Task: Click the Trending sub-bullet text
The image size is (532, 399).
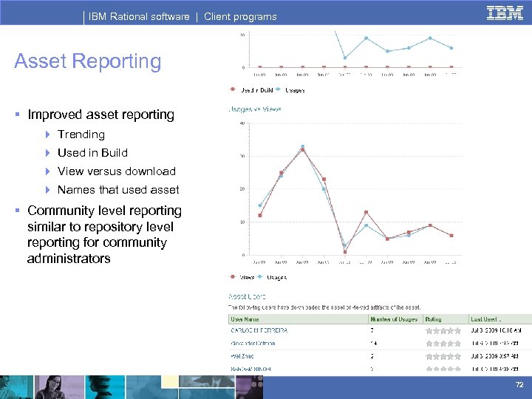Action: 81,134
